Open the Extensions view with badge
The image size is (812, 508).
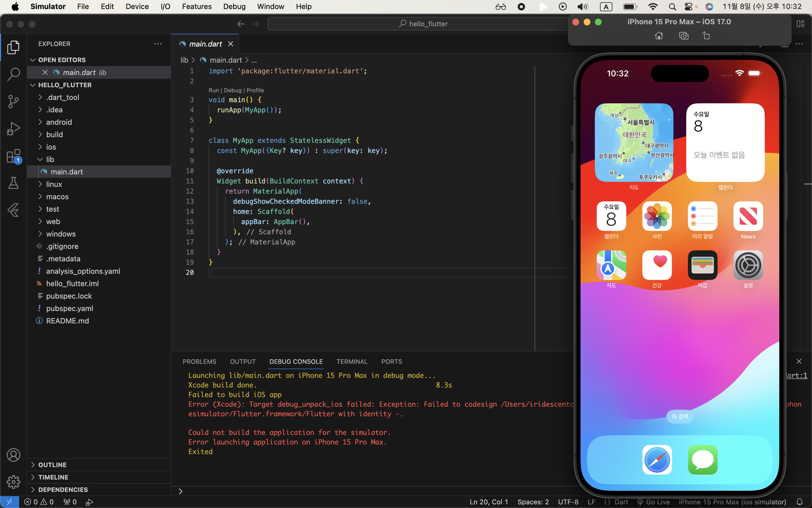coord(14,156)
